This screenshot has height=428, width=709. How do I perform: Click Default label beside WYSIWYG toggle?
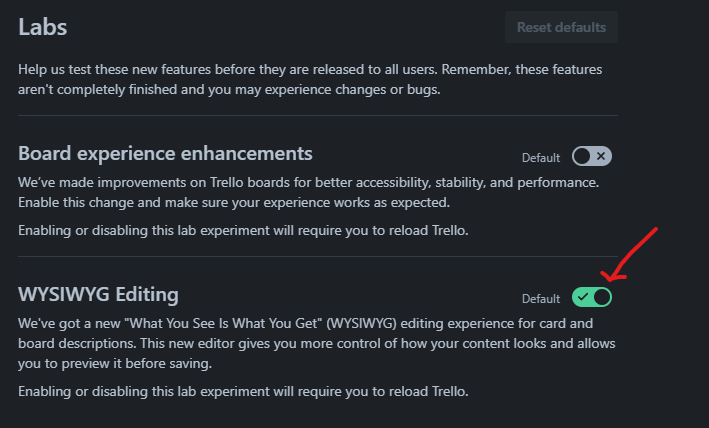541,299
